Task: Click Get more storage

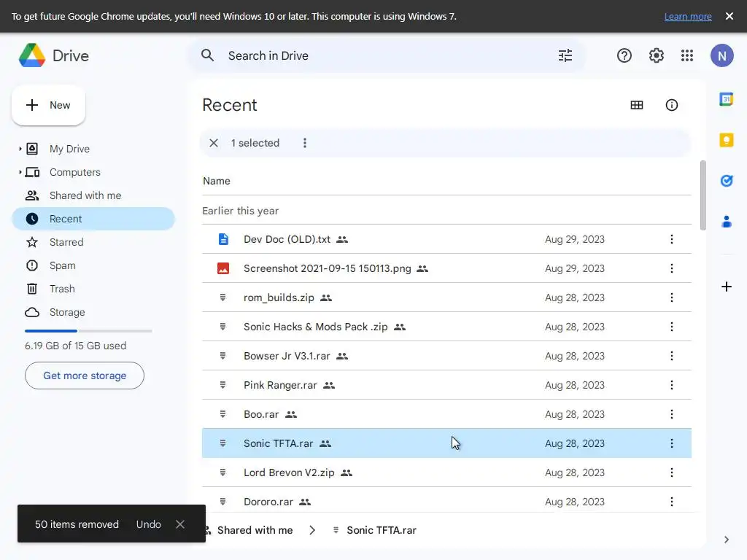Action: coord(85,376)
